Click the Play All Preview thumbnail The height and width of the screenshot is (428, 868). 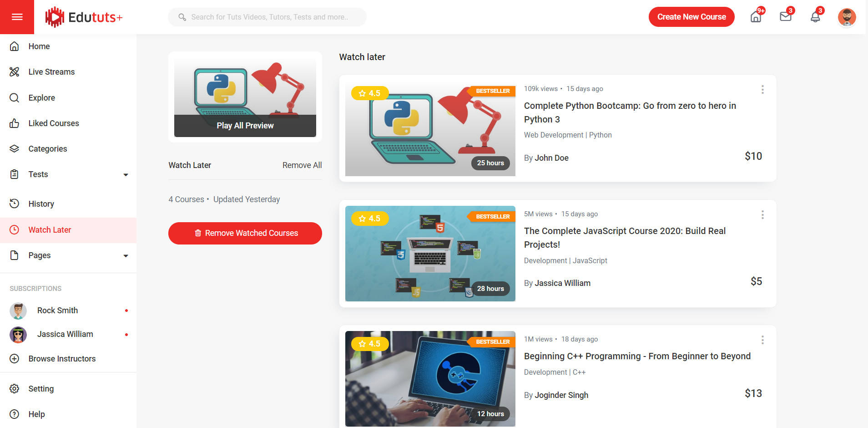click(245, 97)
